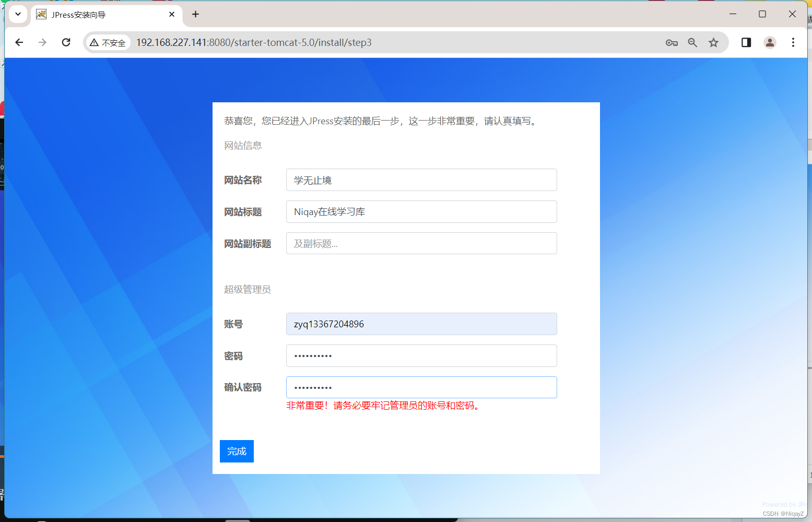Click the 账号 label
812x522 pixels.
click(x=233, y=324)
